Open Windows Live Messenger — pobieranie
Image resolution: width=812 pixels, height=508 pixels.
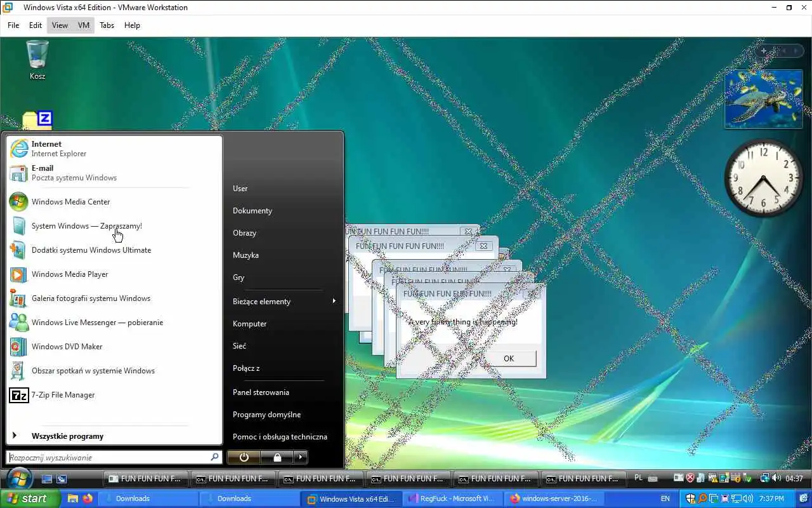pyautogui.click(x=114, y=323)
